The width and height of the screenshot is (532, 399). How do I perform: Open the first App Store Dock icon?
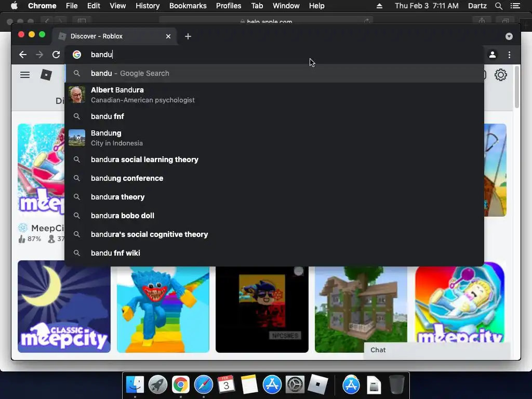click(272, 384)
